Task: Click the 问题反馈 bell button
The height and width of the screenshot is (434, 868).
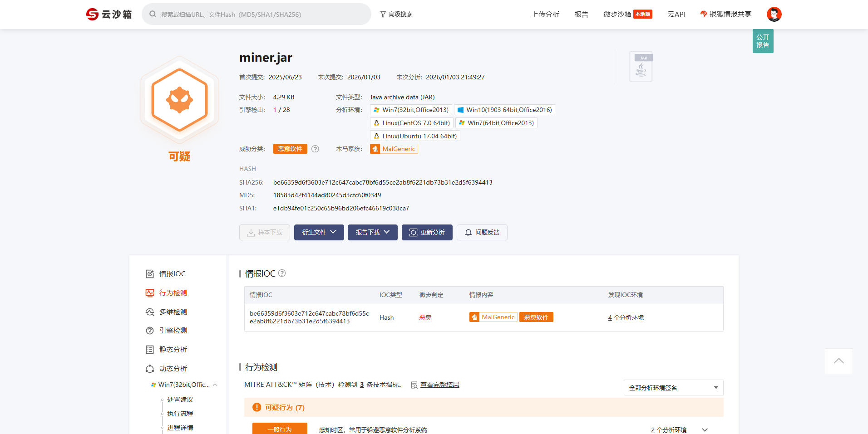Action: tap(482, 232)
